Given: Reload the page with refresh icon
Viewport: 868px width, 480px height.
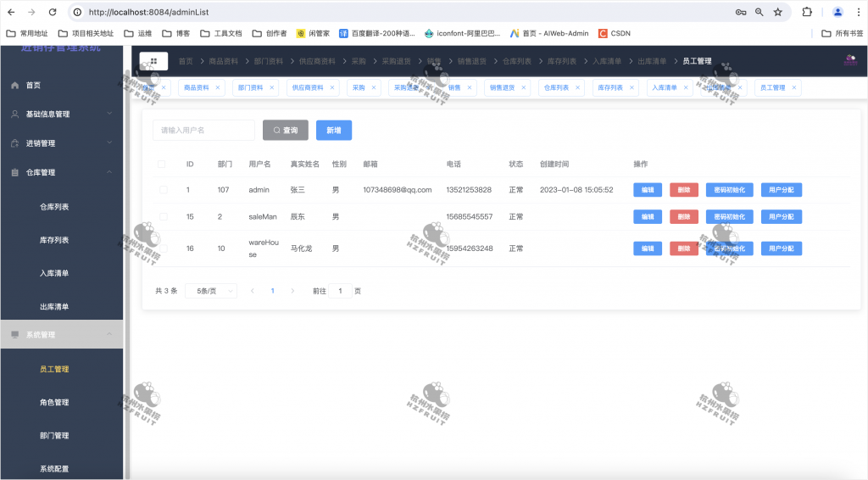Looking at the screenshot, I should (53, 12).
